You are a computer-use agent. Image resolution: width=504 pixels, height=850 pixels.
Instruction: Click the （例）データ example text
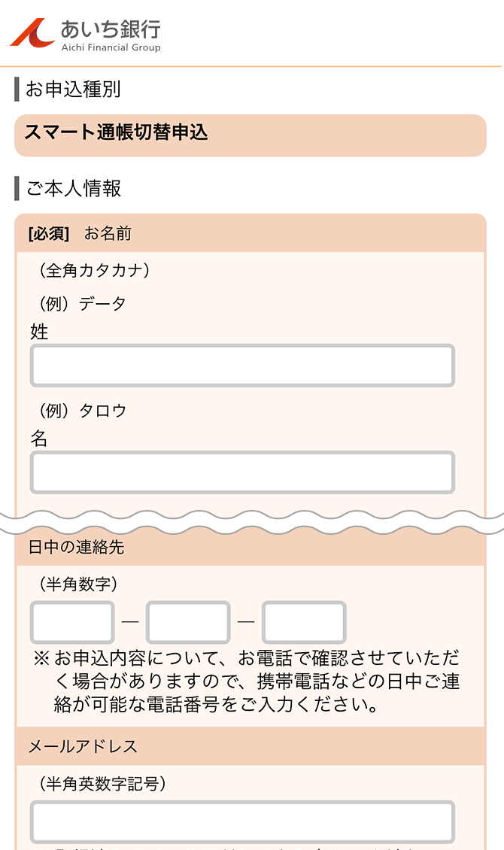pos(82,303)
